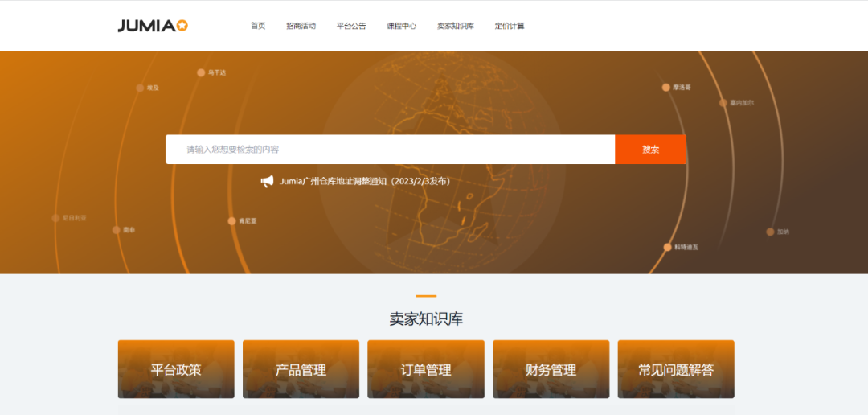Click the orange 搜索 button

tap(650, 150)
